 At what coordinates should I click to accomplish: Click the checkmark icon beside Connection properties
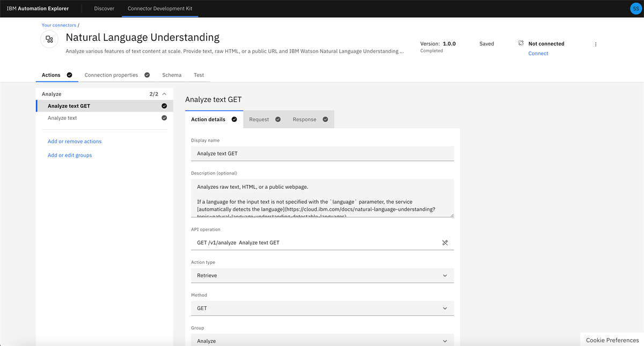click(147, 75)
